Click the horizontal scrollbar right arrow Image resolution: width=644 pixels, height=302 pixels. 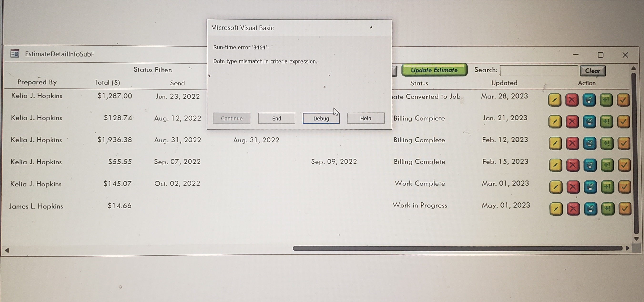tap(628, 248)
